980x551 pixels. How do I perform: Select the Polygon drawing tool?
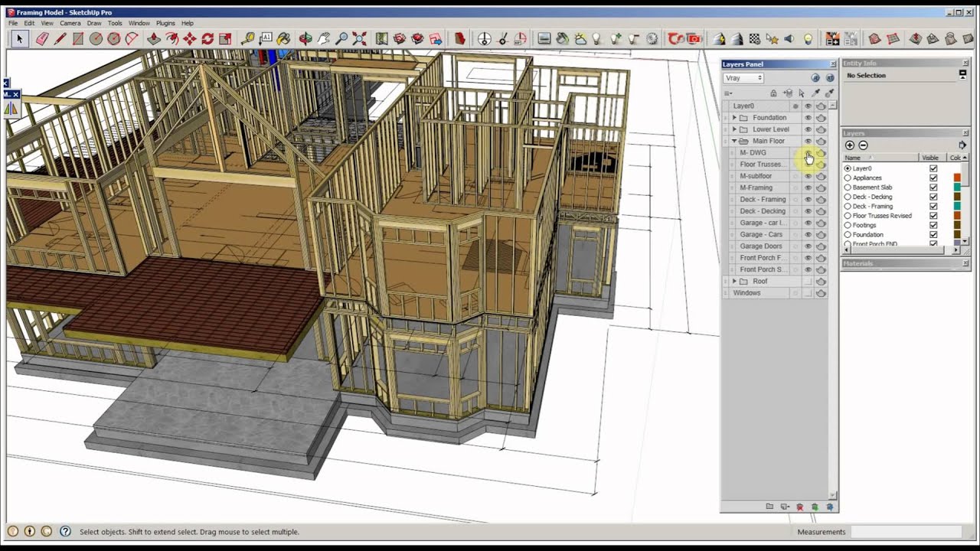point(114,39)
